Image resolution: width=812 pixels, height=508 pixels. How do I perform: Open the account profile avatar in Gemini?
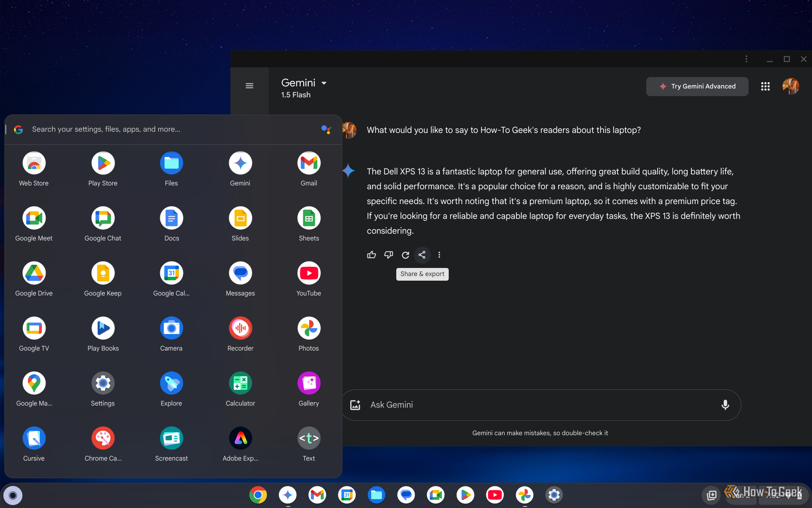point(790,86)
